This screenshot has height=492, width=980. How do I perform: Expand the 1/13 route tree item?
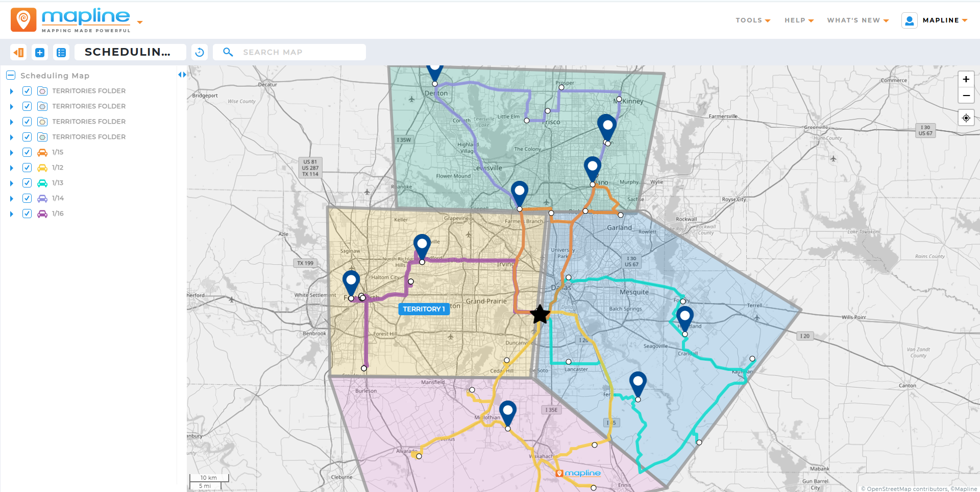pos(12,183)
